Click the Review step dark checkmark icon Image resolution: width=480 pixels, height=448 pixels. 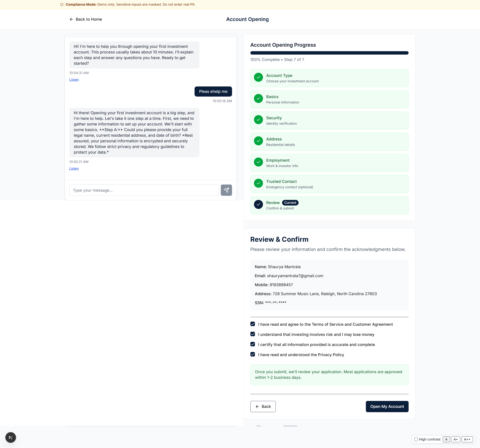(x=258, y=204)
